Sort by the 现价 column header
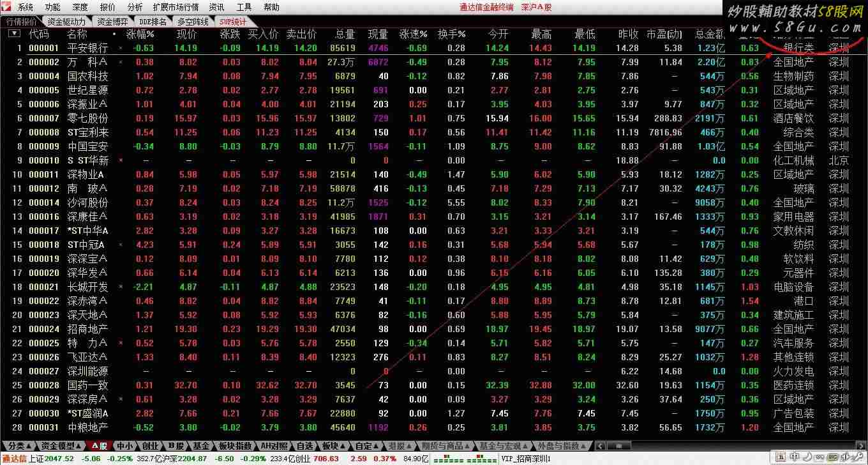 click(x=187, y=34)
